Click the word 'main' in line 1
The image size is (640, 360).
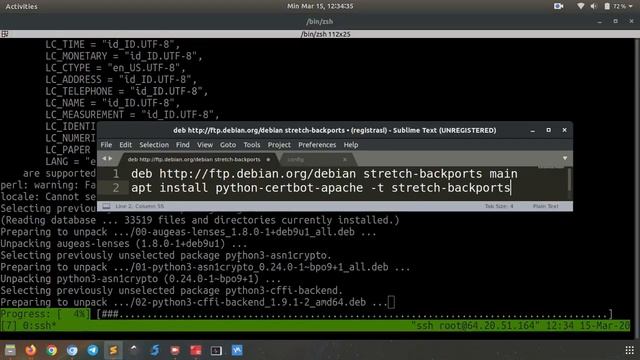click(x=503, y=174)
